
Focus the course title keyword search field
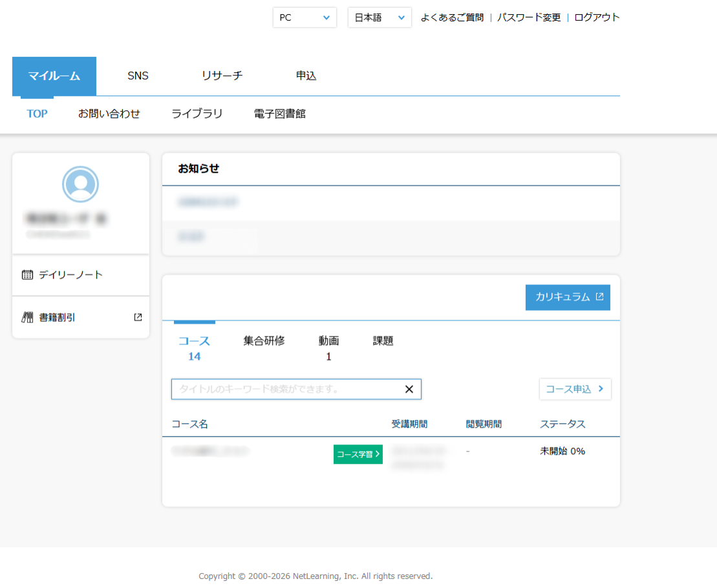[284, 389]
